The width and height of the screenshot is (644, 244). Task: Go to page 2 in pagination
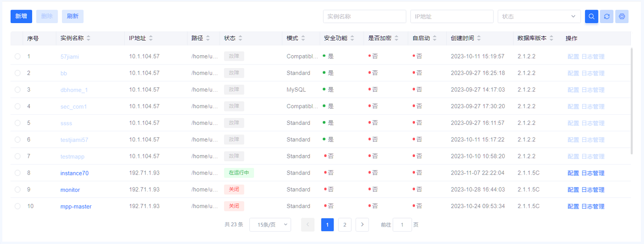tap(345, 225)
